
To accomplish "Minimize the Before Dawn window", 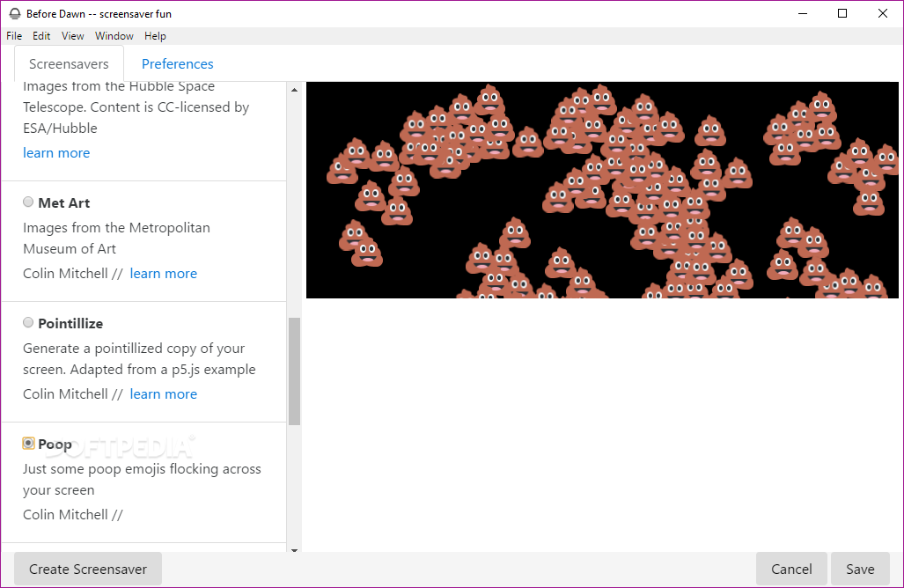I will 803,13.
